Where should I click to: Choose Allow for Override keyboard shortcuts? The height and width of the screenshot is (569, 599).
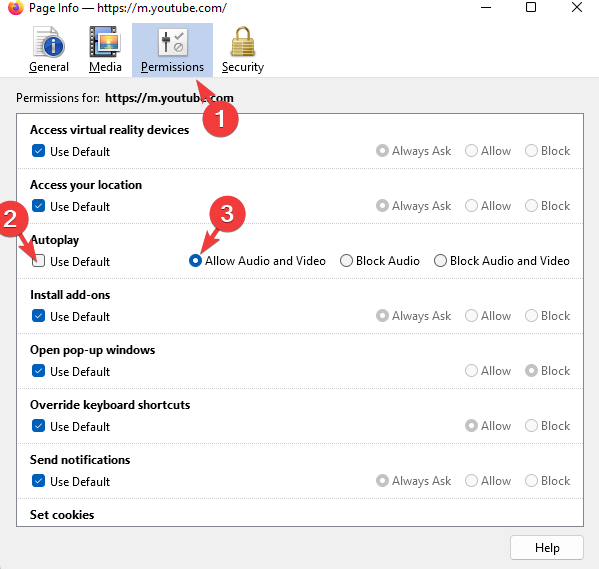point(471,426)
